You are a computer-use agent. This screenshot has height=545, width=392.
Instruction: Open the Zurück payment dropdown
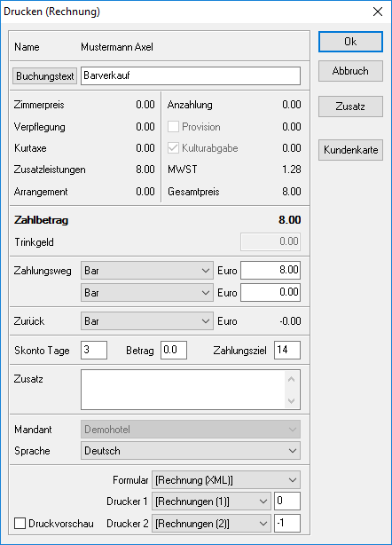(147, 321)
